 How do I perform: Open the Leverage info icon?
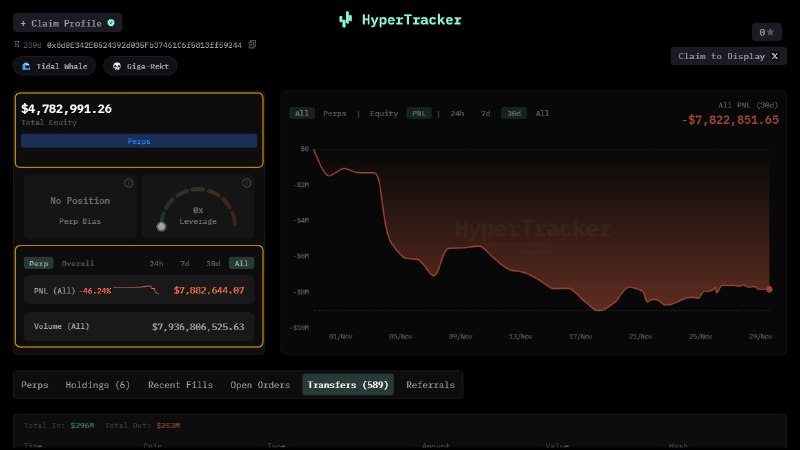pyautogui.click(x=246, y=183)
